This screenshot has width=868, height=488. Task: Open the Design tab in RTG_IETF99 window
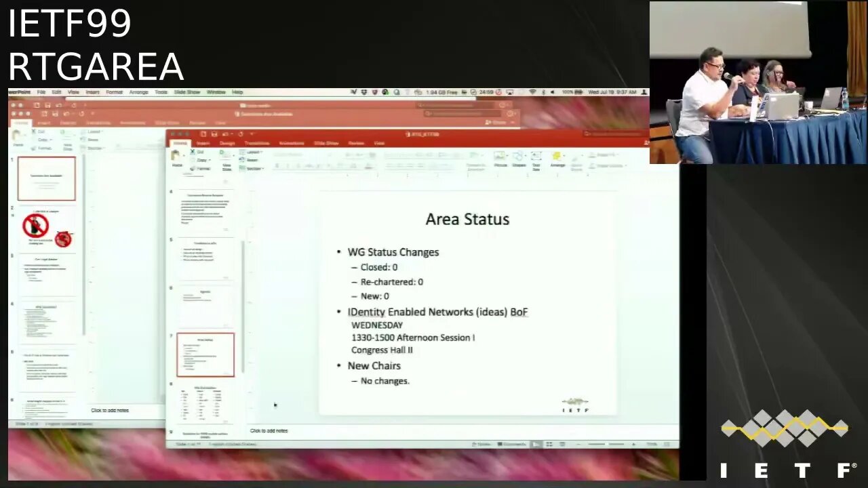226,143
